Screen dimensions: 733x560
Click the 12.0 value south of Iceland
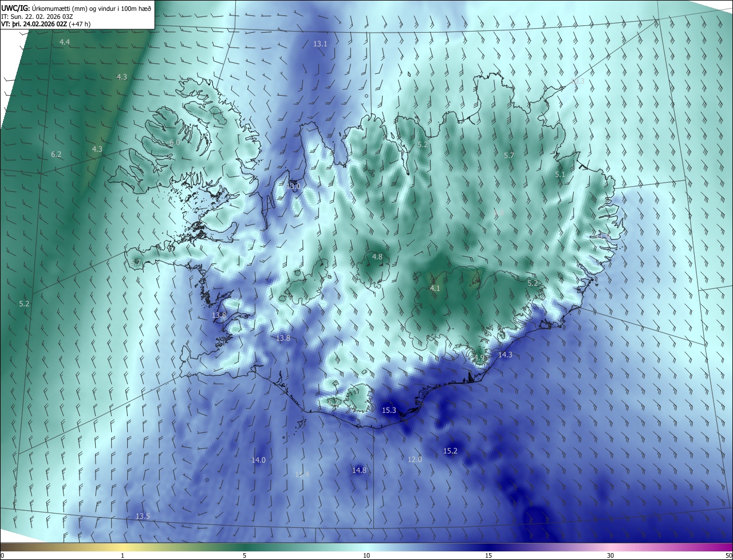click(x=415, y=459)
